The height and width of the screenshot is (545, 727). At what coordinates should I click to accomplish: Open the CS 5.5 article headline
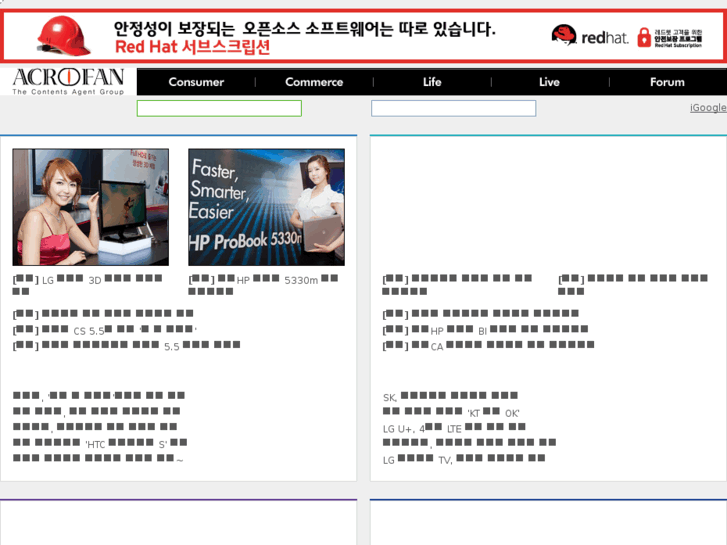105,329
